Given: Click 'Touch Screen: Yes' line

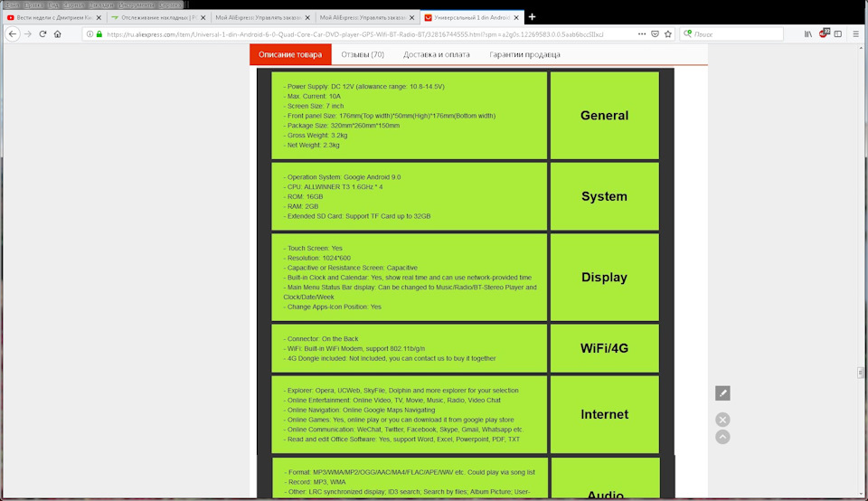Looking at the screenshot, I should (x=314, y=248).
